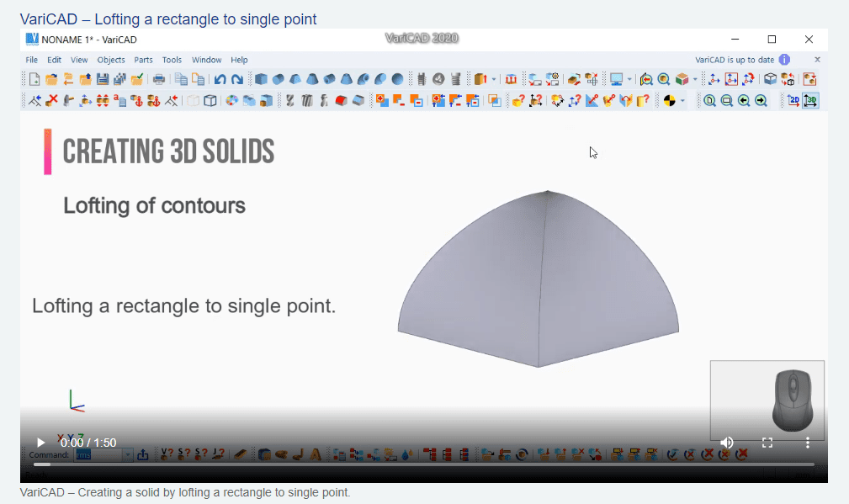This screenshot has height=504, width=849.
Task: Open the Window menu
Action: [x=206, y=60]
